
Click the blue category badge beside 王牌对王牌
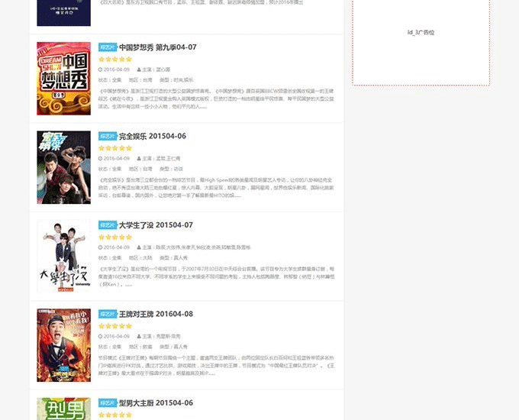(108, 314)
